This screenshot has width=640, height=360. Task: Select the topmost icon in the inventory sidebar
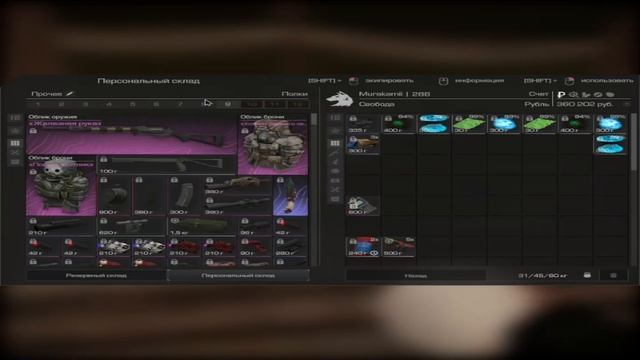coord(335,118)
